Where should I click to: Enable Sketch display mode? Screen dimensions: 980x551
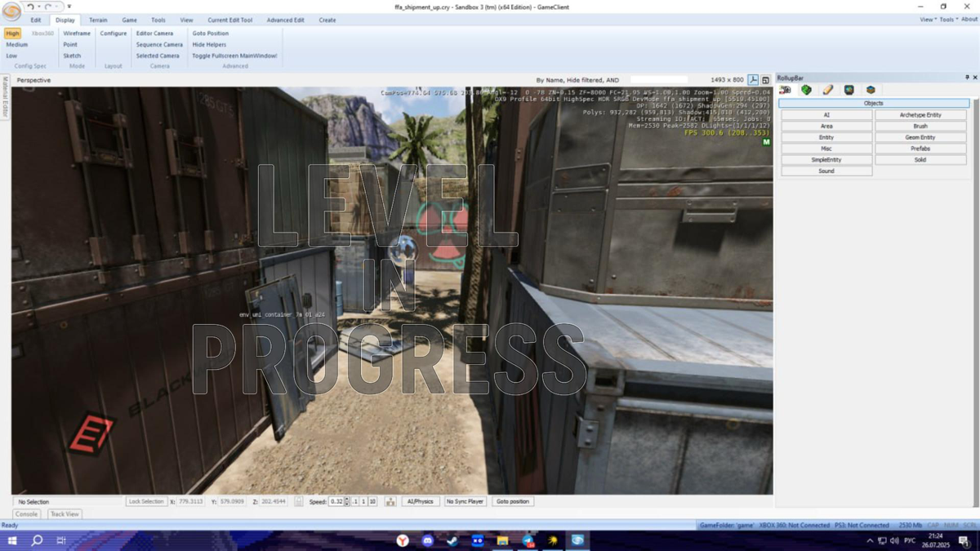click(72, 56)
